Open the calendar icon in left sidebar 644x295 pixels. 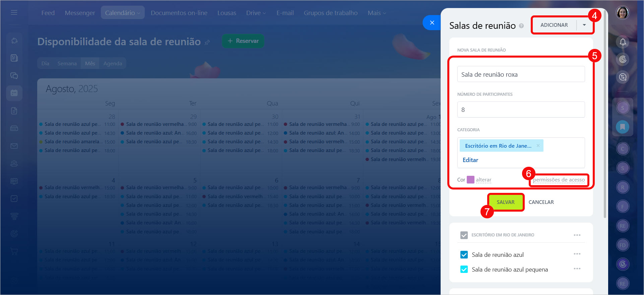[x=14, y=93]
